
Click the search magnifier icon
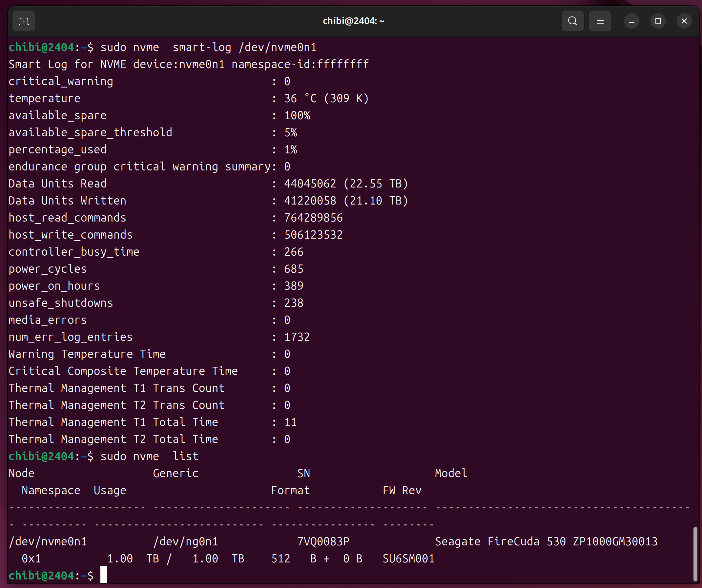click(572, 21)
